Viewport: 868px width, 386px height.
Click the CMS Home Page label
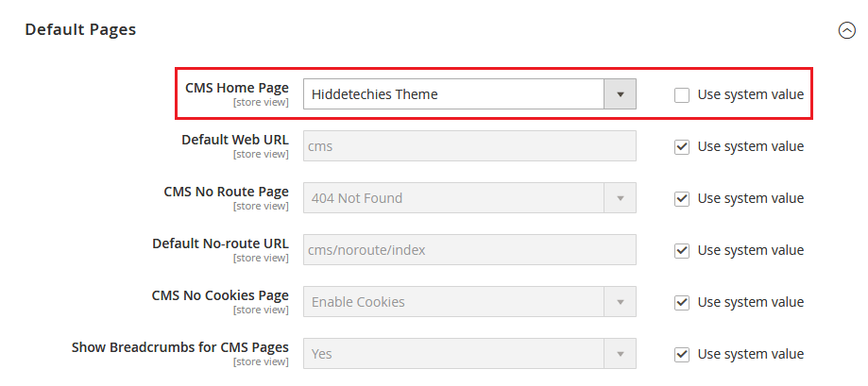pos(236,88)
